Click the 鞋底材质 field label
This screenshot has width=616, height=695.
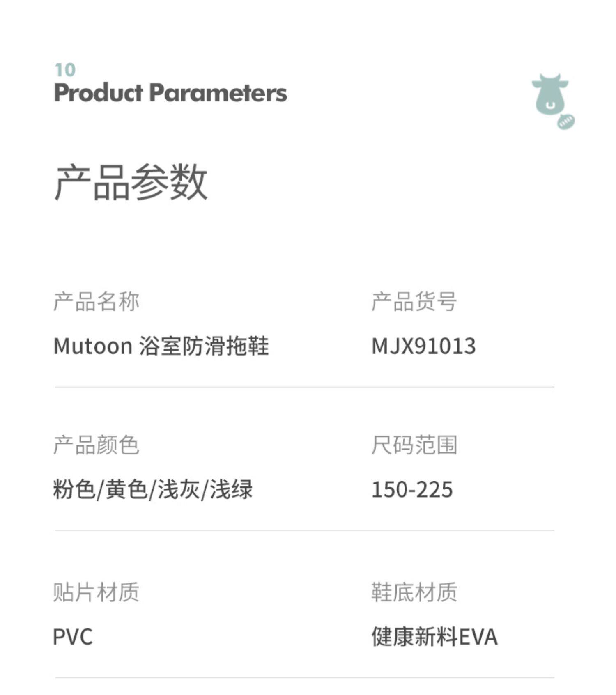[x=414, y=592]
